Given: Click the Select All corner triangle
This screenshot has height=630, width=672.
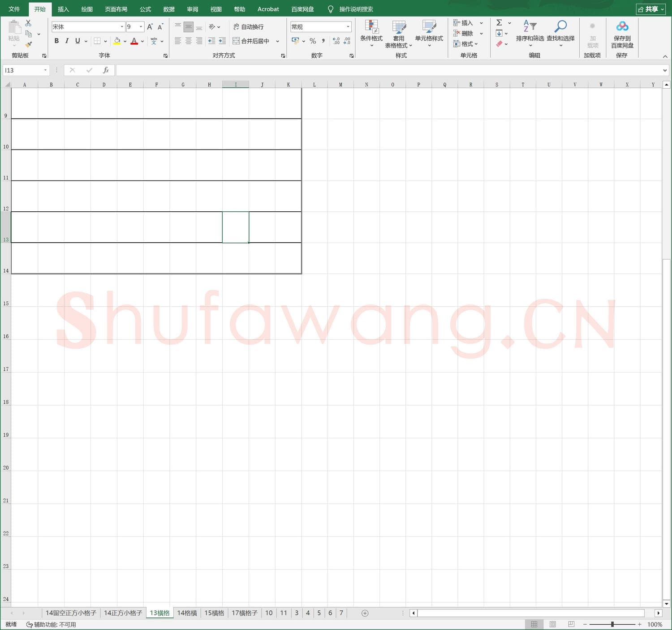Looking at the screenshot, I should pyautogui.click(x=7, y=85).
